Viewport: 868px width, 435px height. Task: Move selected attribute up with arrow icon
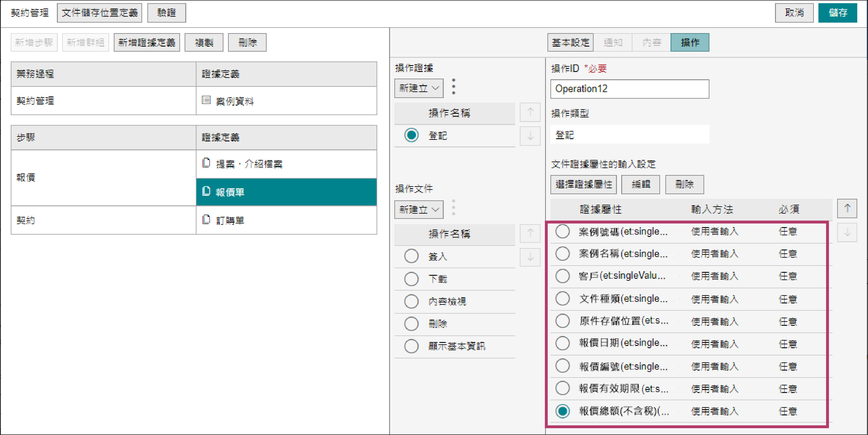coord(847,209)
